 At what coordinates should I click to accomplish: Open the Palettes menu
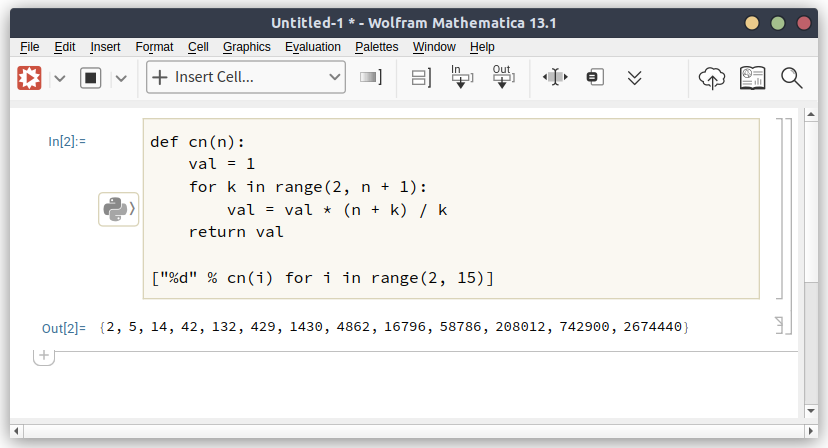(x=376, y=47)
